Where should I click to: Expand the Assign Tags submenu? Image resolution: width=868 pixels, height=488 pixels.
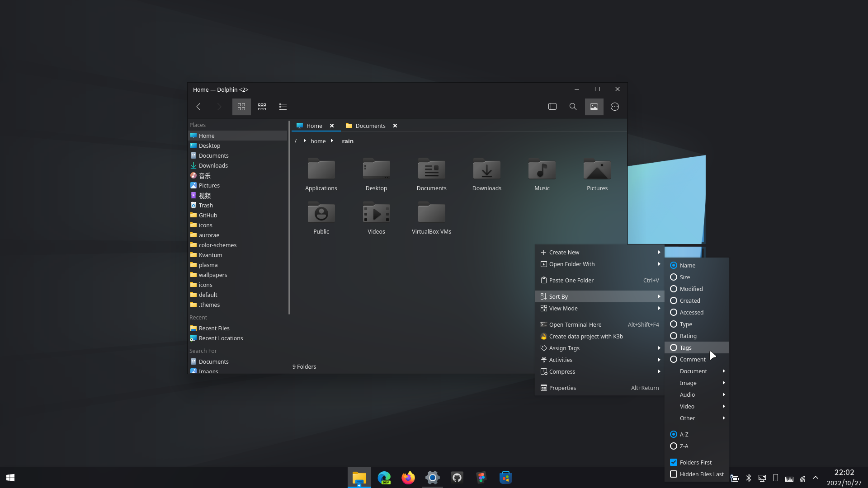coord(599,348)
